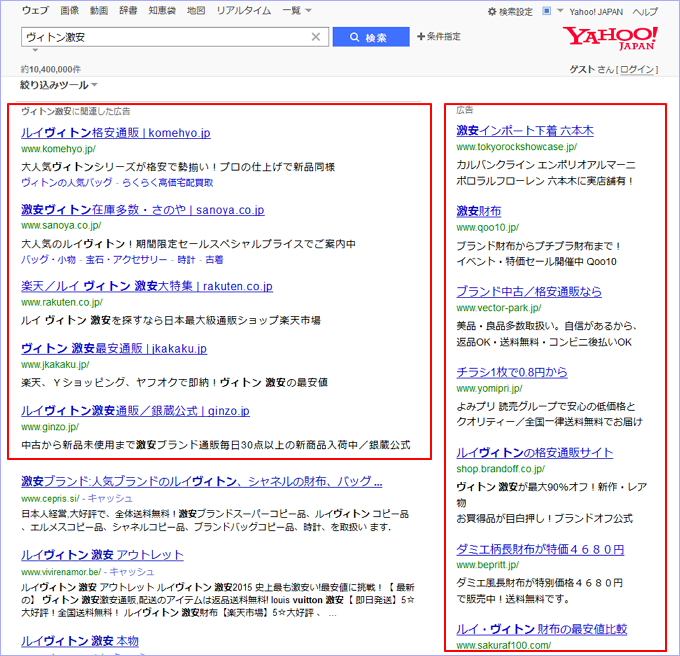
Task: Click the blue 検索 search button
Action: (371, 37)
